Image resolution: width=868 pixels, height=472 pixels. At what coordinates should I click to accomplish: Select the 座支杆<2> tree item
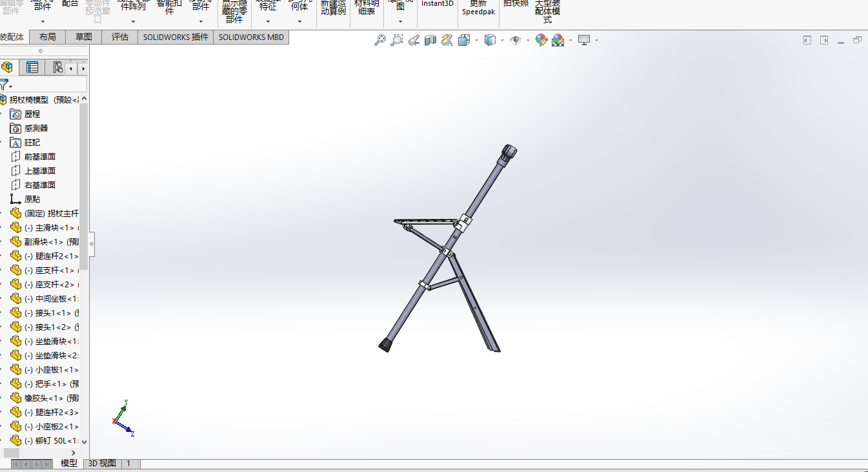coord(51,284)
